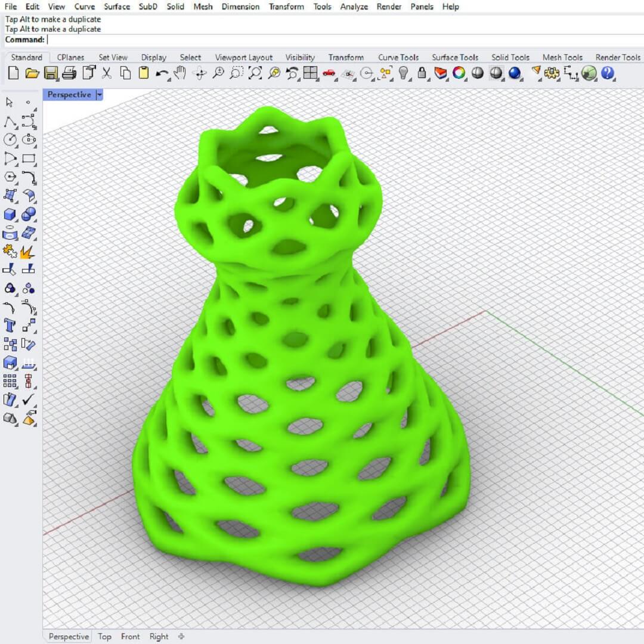
Task: Switch to the Front viewport tab
Action: (x=130, y=637)
